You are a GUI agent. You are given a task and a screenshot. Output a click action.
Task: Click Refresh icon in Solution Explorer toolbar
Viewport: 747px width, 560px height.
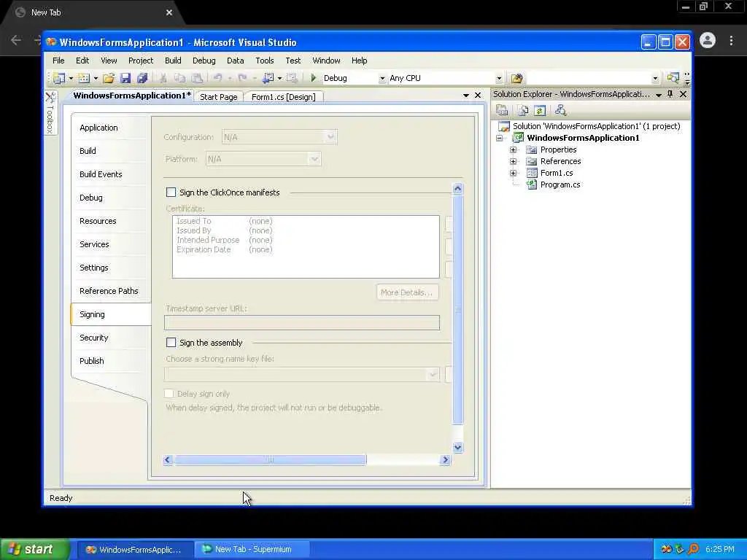[x=539, y=111]
